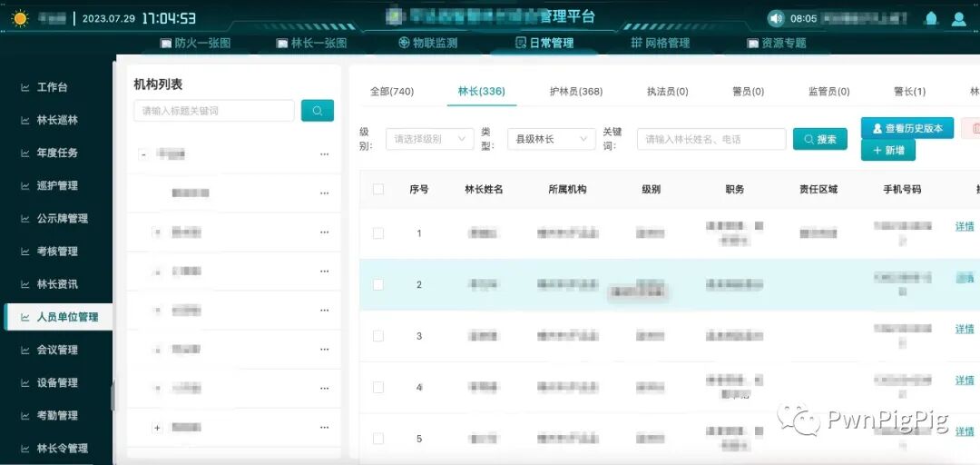Click the teal search icon in 机构列表

pyautogui.click(x=318, y=111)
